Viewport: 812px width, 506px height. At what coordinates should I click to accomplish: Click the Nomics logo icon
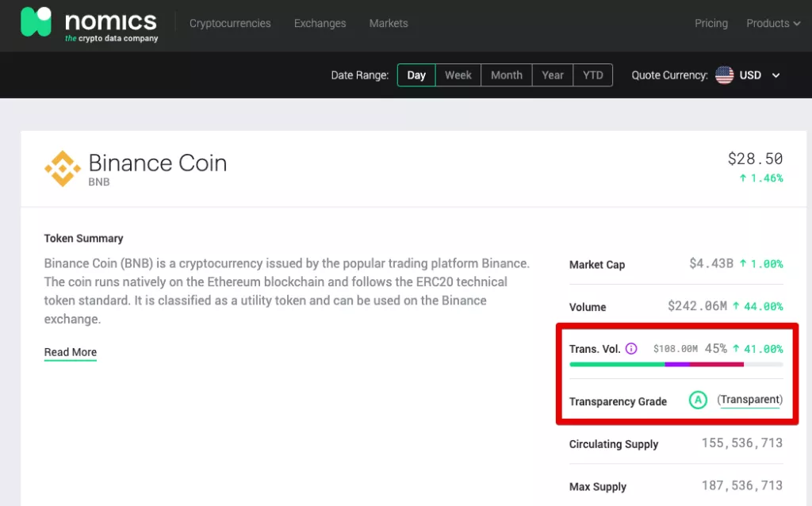[36, 21]
